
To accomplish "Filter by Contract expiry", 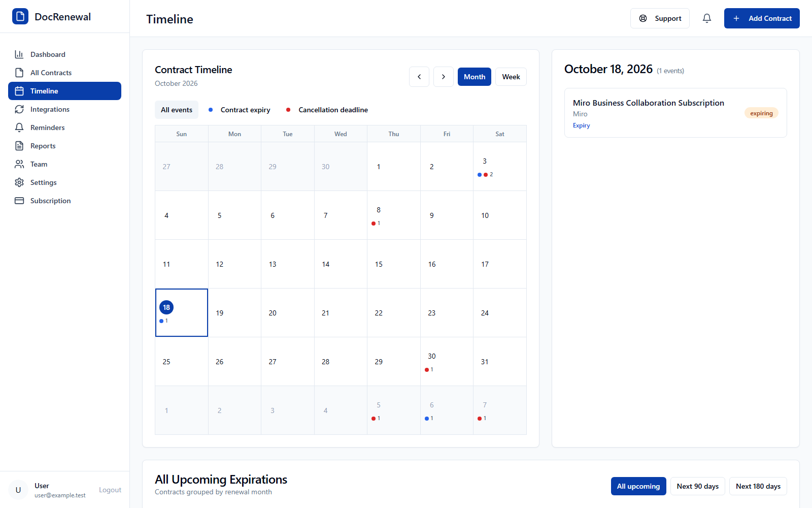I will pyautogui.click(x=239, y=110).
